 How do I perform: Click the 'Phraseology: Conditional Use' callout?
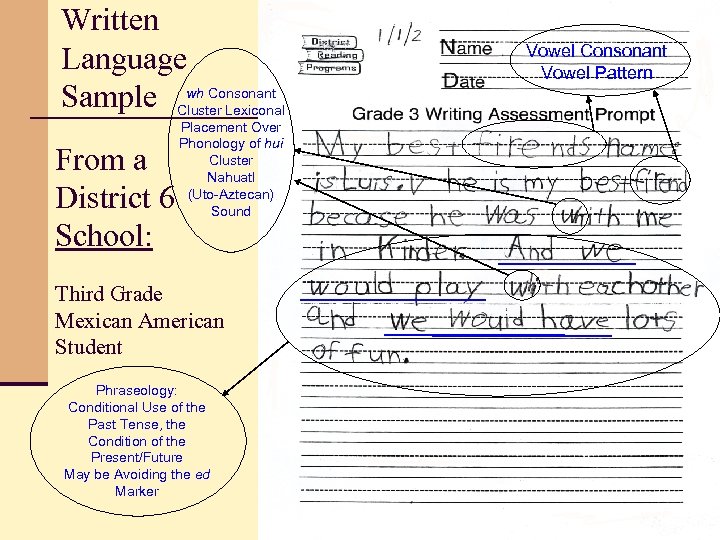(138, 441)
